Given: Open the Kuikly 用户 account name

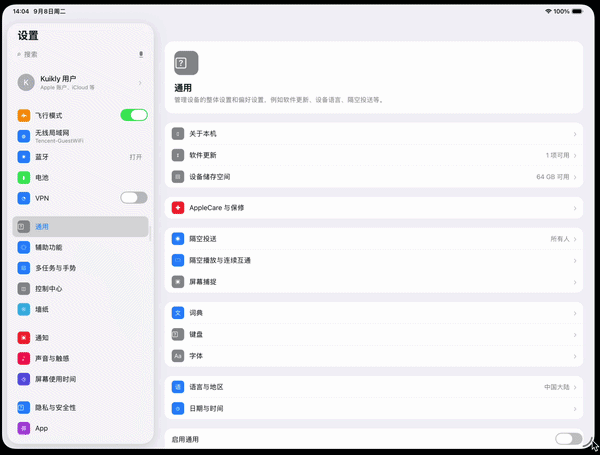Looking at the screenshot, I should 58,78.
